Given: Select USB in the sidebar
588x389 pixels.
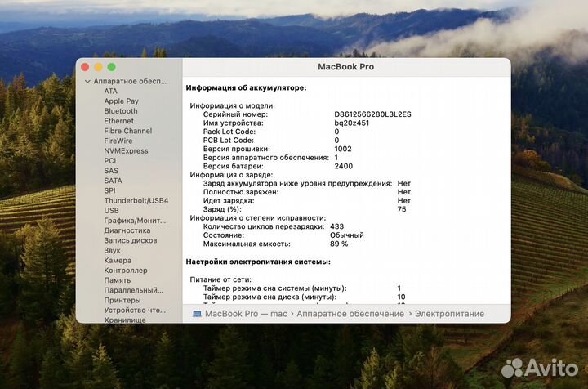Looking at the screenshot, I should (x=111, y=211).
